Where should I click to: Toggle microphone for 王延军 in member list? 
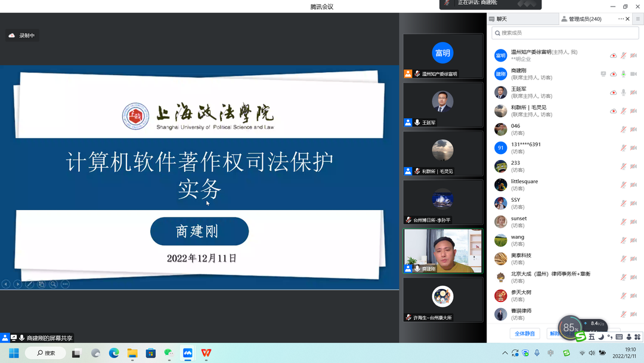pos(623,93)
